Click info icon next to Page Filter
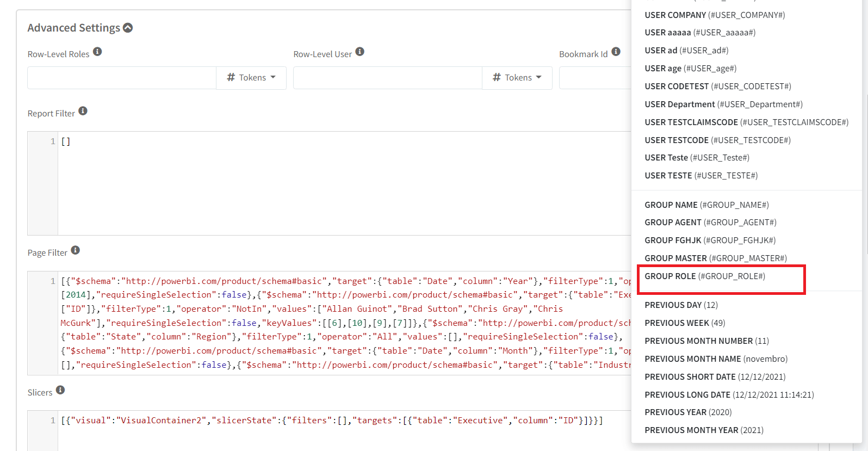This screenshot has height=451, width=868. pos(76,250)
